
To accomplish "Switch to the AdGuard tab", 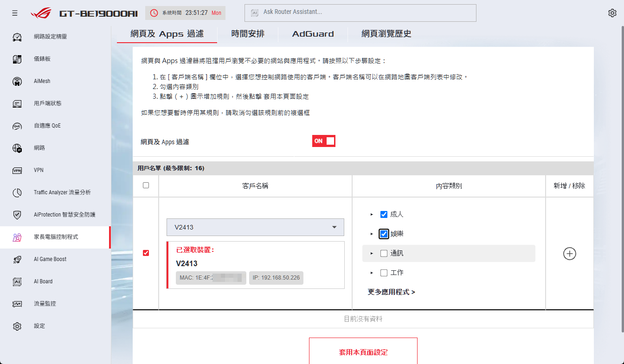I will click(313, 34).
